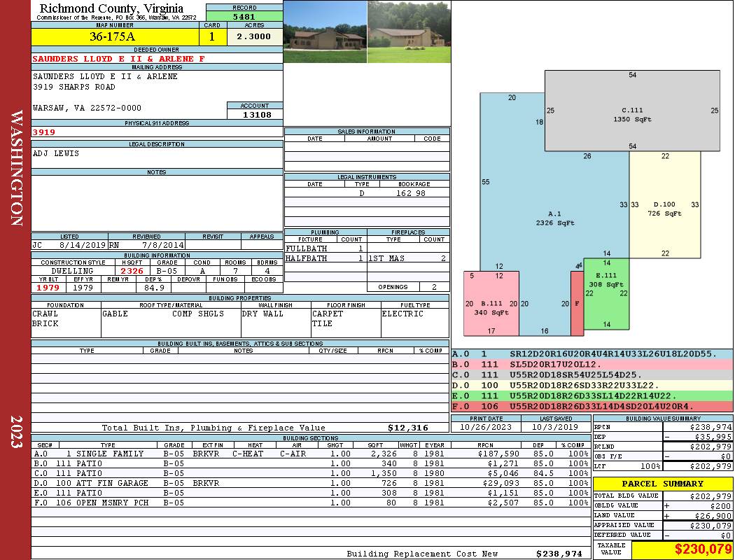Click year built value 1979 in red
The image size is (735, 560).
48,288
